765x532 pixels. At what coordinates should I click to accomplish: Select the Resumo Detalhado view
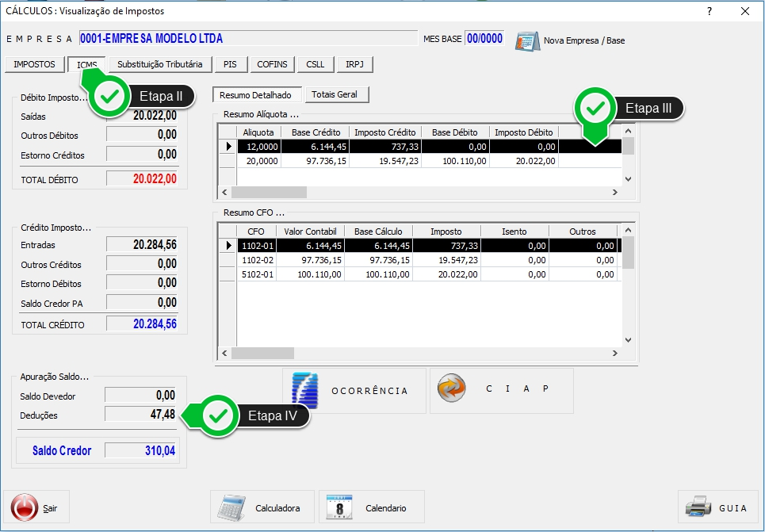tap(255, 95)
